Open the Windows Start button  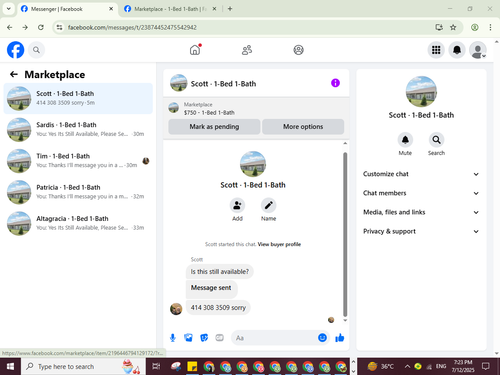click(x=10, y=367)
